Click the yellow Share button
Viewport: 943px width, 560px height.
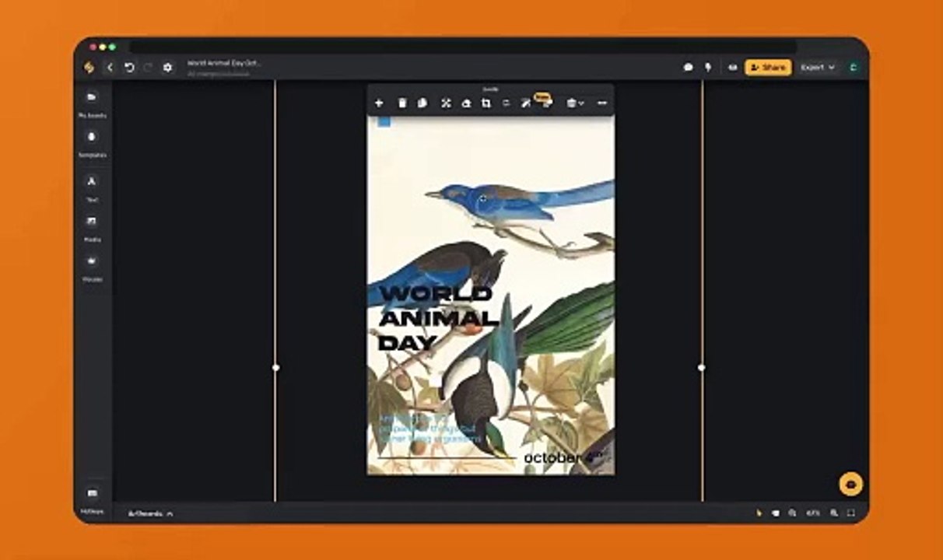point(768,68)
